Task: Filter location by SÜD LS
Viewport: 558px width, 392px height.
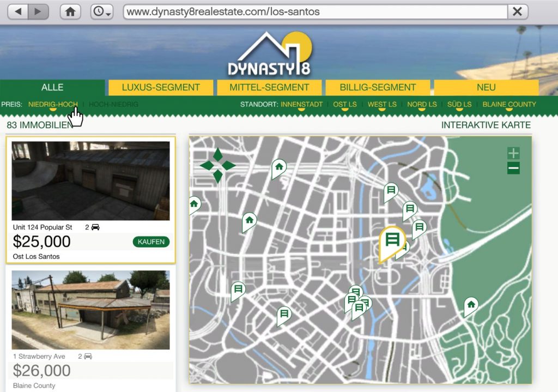Action: coord(459,104)
